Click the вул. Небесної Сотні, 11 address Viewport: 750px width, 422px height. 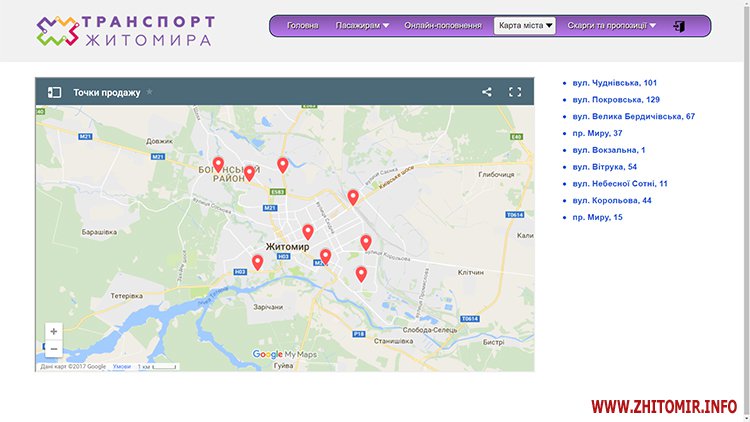[620, 183]
